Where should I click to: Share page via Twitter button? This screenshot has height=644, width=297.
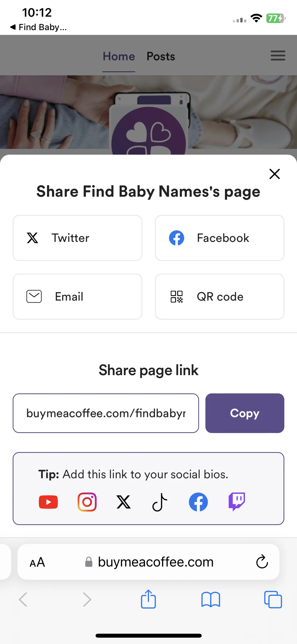pyautogui.click(x=77, y=238)
